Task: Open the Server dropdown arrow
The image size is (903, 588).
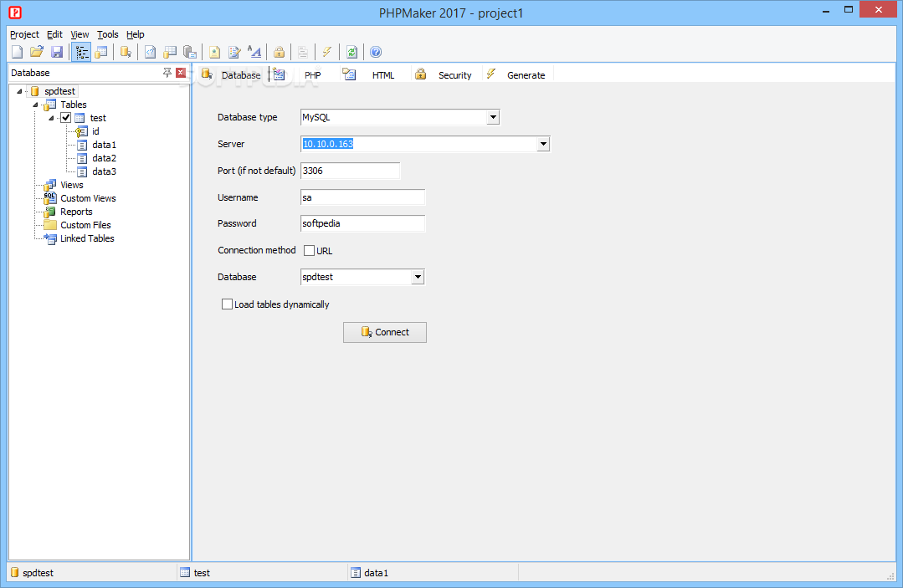Action: tap(543, 144)
